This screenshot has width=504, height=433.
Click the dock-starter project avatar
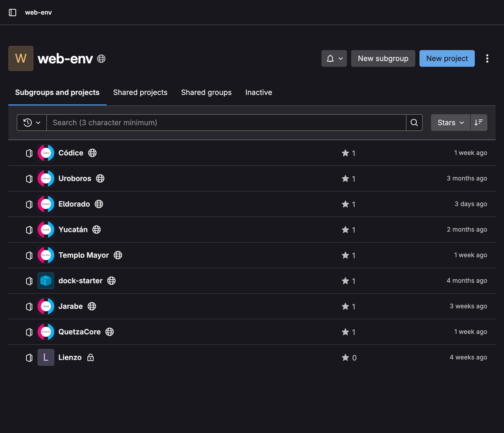(46, 281)
